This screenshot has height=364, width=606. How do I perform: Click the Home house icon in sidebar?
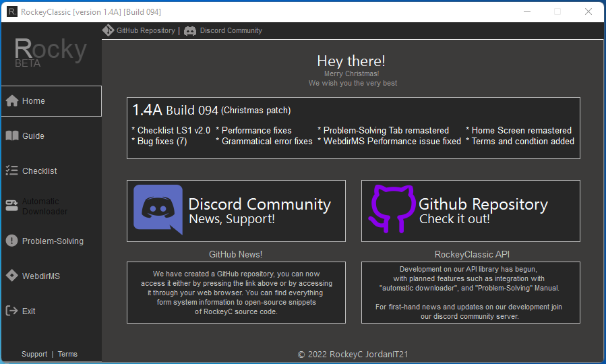point(11,101)
